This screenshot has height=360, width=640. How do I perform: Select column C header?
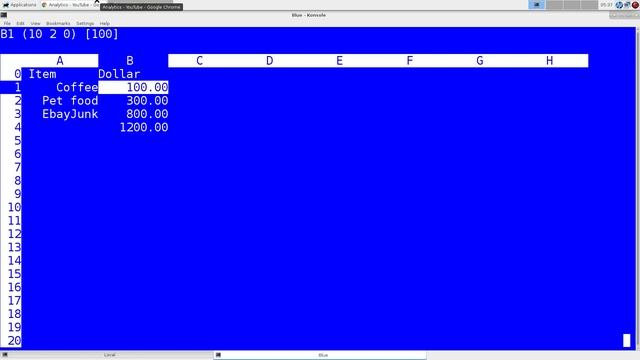[200, 61]
